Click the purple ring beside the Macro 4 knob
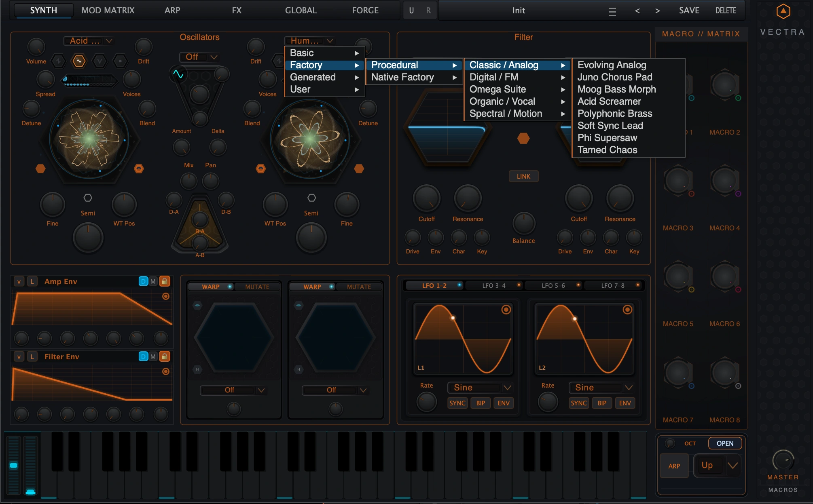The height and width of the screenshot is (504, 813). click(x=738, y=194)
